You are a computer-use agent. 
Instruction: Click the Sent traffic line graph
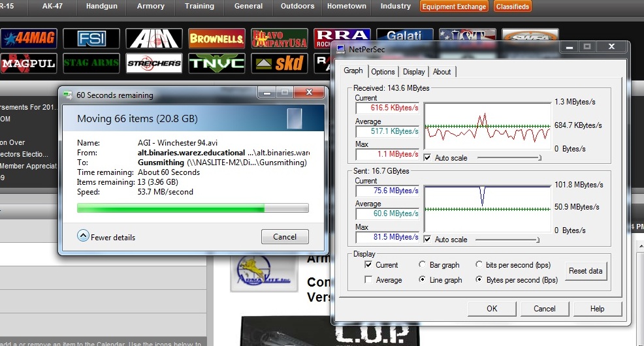(487, 209)
